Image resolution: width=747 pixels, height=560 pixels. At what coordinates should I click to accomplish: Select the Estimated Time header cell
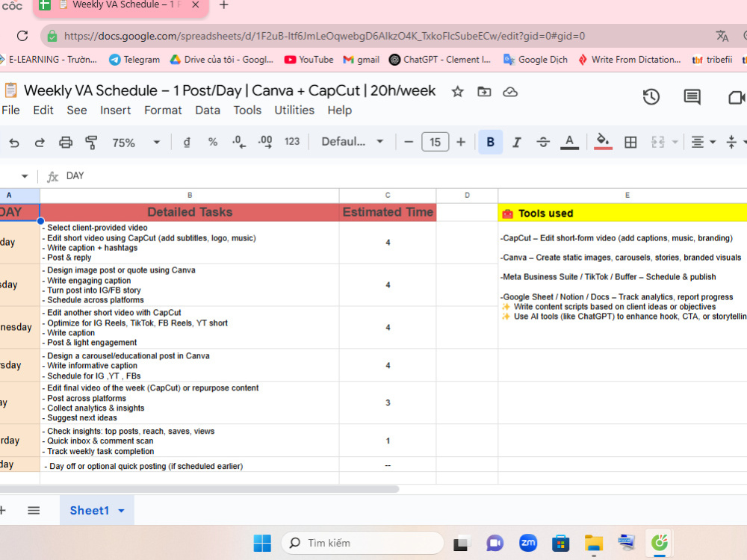[388, 212]
